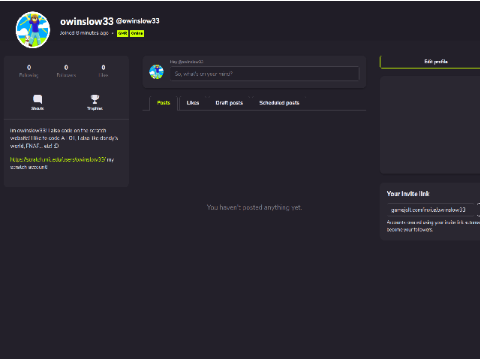Open the Draft posts tab
Screen dimensions: 480x360
tap(229, 103)
